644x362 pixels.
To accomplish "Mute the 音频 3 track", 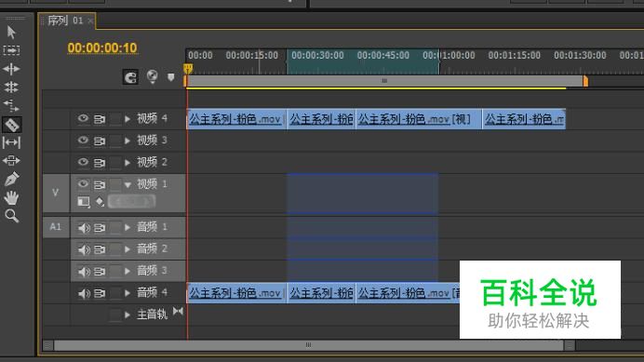I will [84, 272].
